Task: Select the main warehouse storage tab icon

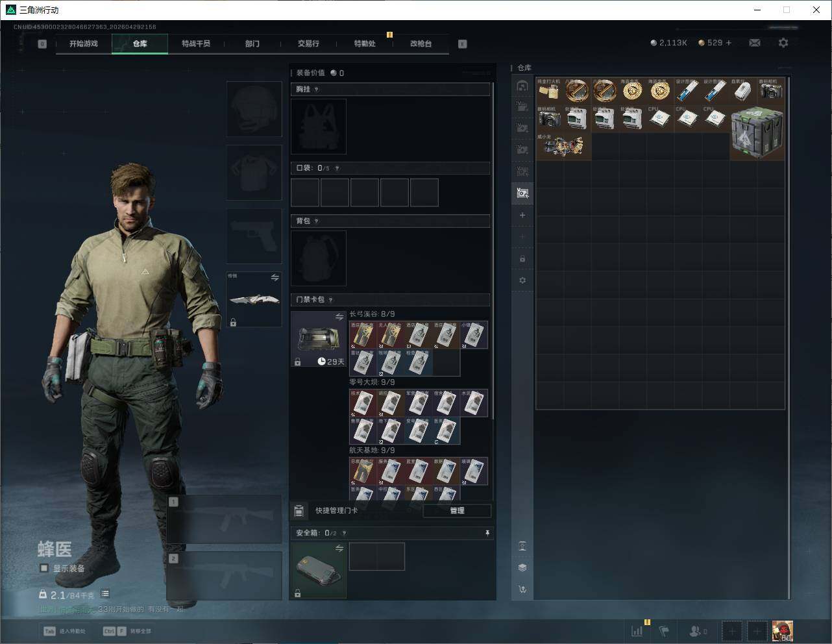Action: [522, 86]
